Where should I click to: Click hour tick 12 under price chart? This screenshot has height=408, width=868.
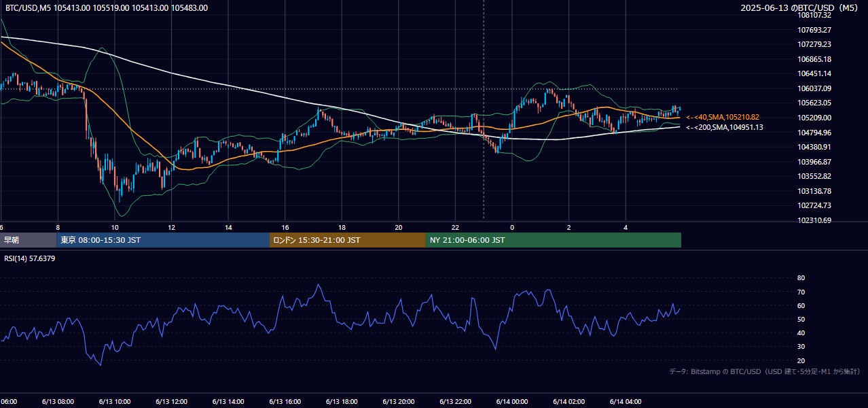172,227
